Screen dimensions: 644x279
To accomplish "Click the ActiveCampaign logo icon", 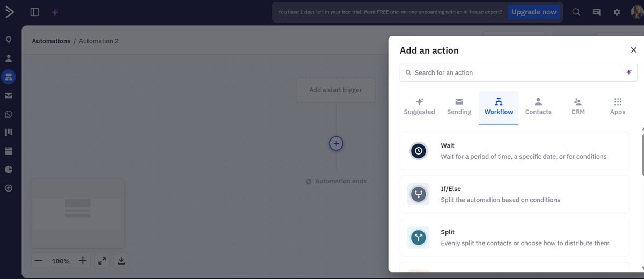I will pos(9,12).
